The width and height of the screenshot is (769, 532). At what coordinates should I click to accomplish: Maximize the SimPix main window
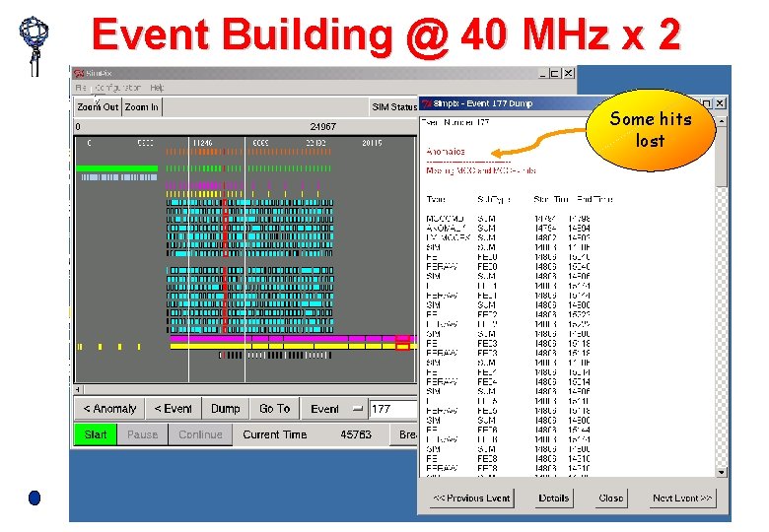click(555, 74)
